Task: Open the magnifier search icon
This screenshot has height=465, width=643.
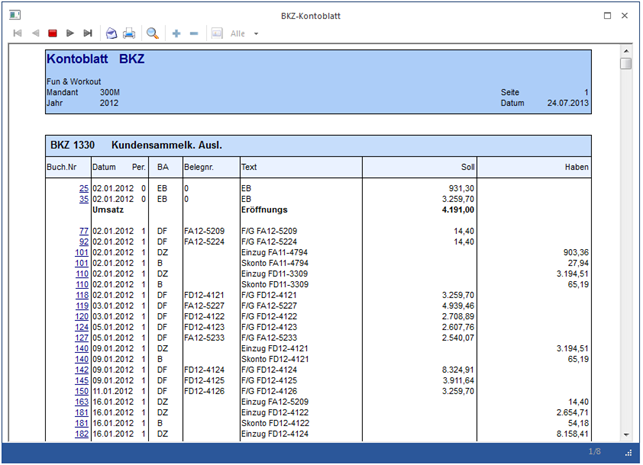Action: coord(153,33)
